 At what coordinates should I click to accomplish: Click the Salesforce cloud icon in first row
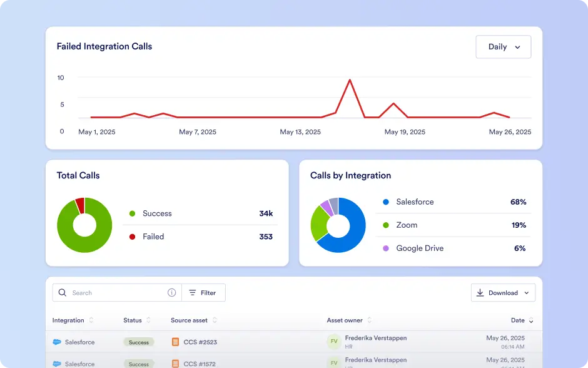57,342
